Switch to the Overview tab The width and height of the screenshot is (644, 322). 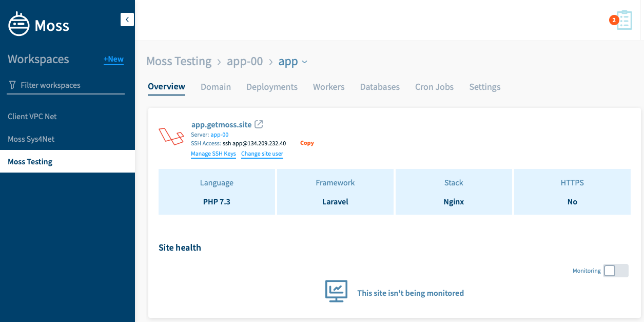pyautogui.click(x=166, y=87)
